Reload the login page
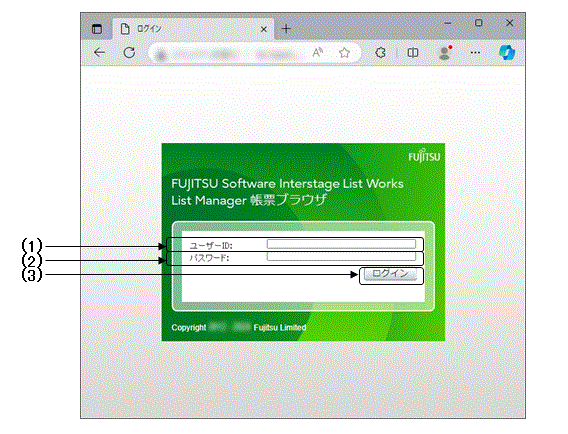The image size is (568, 434). click(129, 53)
